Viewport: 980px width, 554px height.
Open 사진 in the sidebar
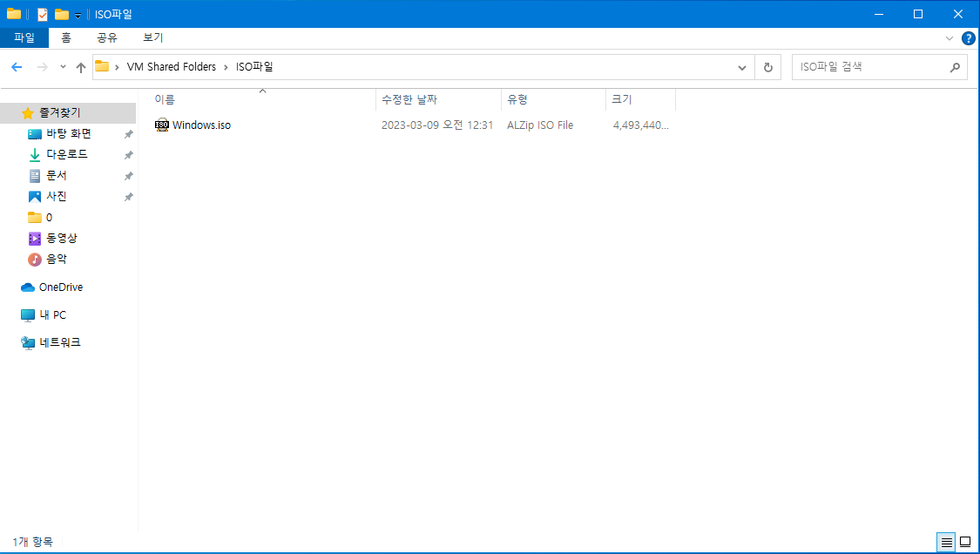click(57, 196)
